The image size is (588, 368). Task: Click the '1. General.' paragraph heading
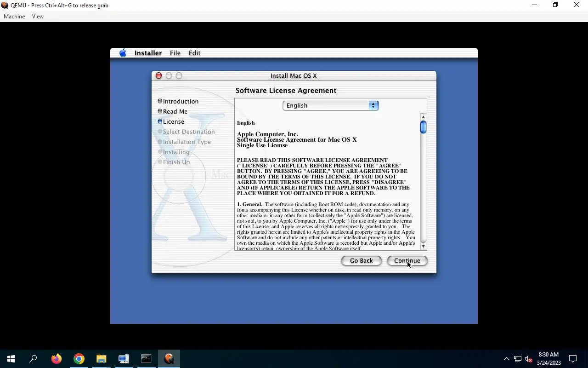pos(250,204)
